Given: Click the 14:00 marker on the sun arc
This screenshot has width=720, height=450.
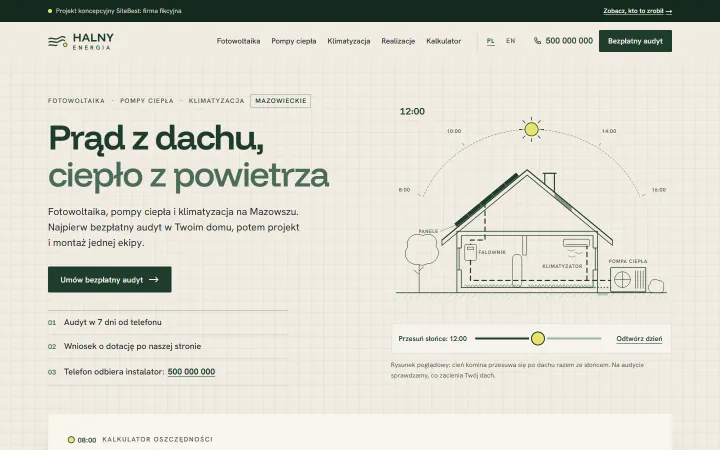Looking at the screenshot, I should [x=609, y=131].
